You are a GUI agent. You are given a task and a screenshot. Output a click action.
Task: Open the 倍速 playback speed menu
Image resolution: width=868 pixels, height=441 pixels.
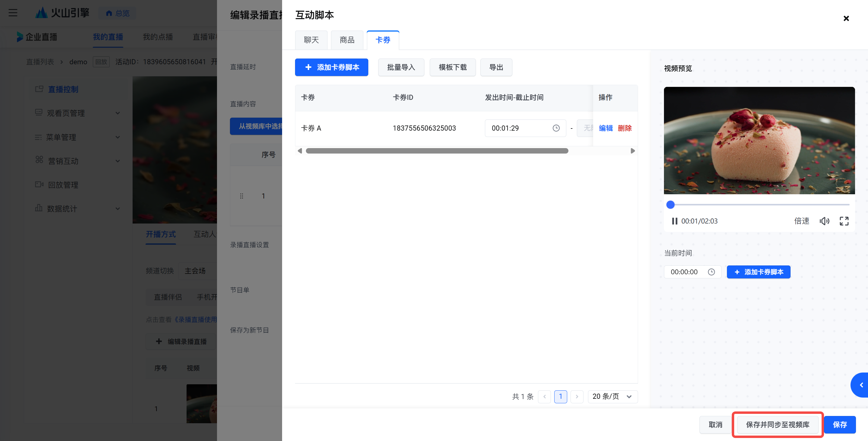point(802,221)
